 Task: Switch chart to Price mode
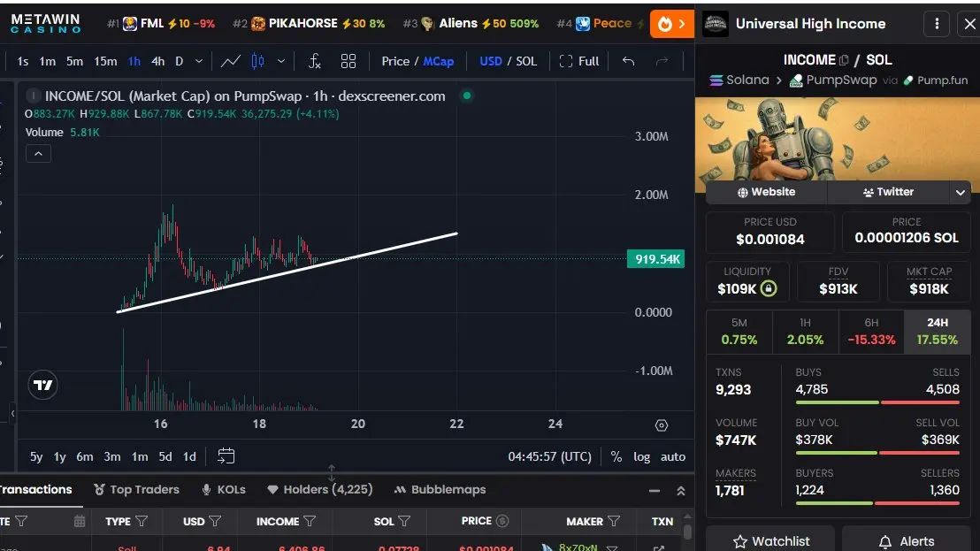395,61
